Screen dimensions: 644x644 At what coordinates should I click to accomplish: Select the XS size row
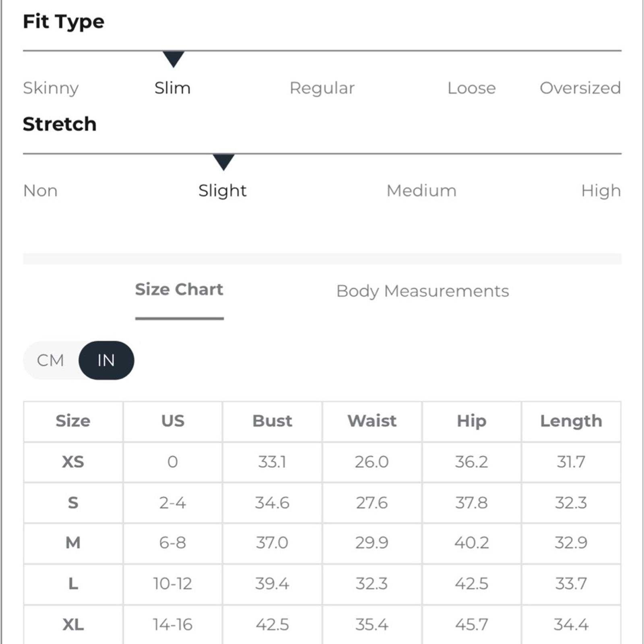[x=322, y=462]
